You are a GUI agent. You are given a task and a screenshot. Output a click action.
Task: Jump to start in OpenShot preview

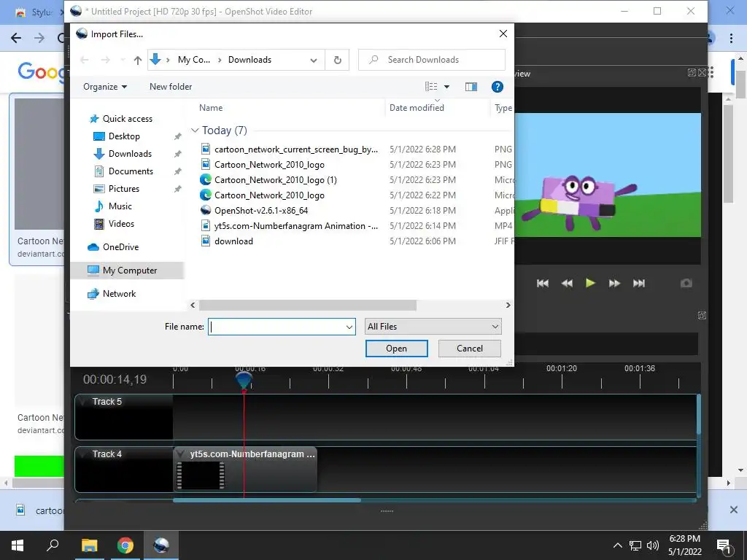coord(543,284)
